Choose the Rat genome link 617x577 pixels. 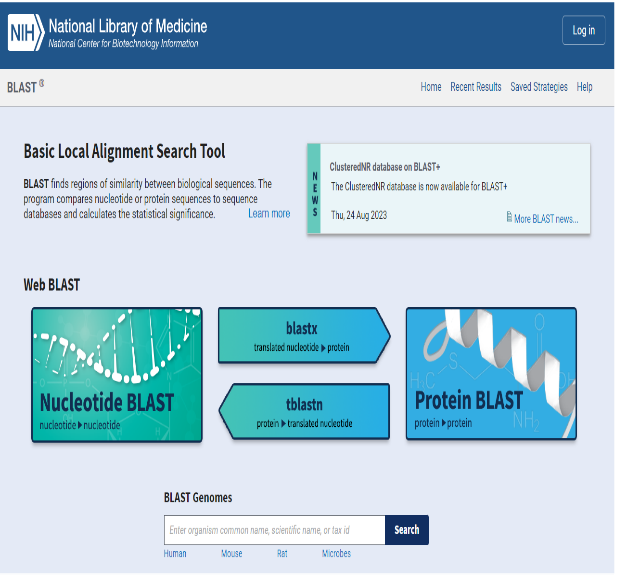[x=282, y=553]
